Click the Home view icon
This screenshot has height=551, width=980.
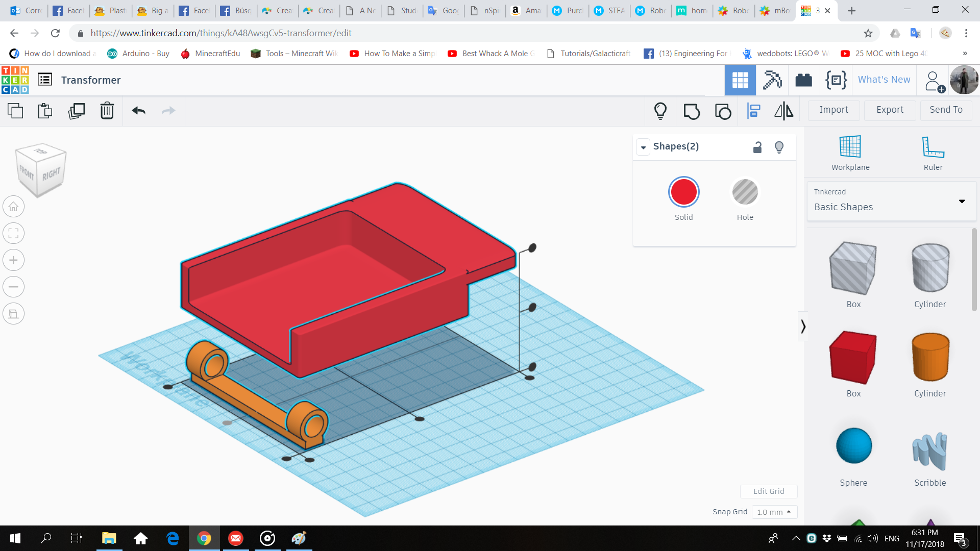(x=14, y=207)
